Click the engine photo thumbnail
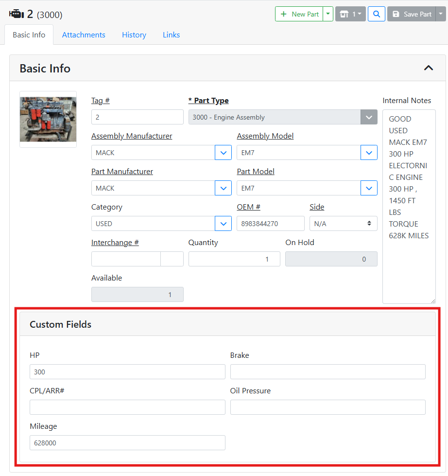The height and width of the screenshot is (476, 448). pyautogui.click(x=48, y=119)
